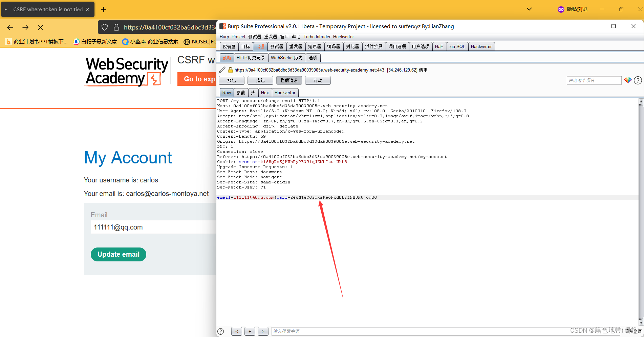Open the Hackvertor menu in menu bar

343,37
